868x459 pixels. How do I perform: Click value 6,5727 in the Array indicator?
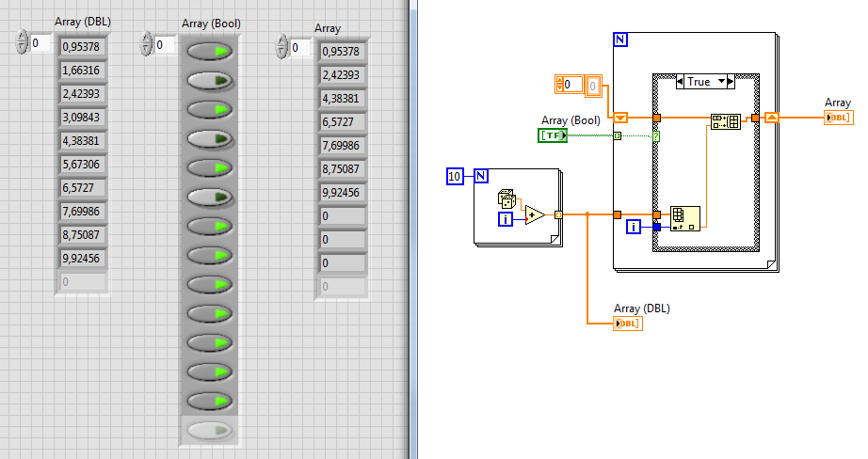(x=342, y=121)
